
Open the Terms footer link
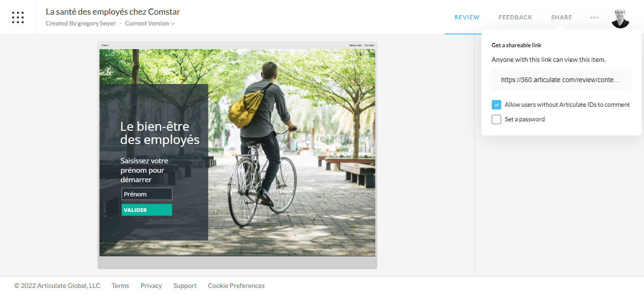pyautogui.click(x=120, y=286)
